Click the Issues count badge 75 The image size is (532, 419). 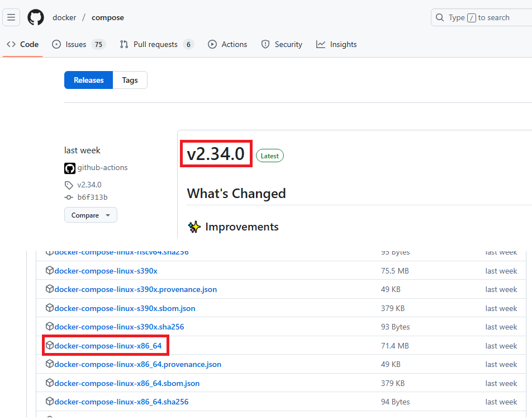(98, 45)
